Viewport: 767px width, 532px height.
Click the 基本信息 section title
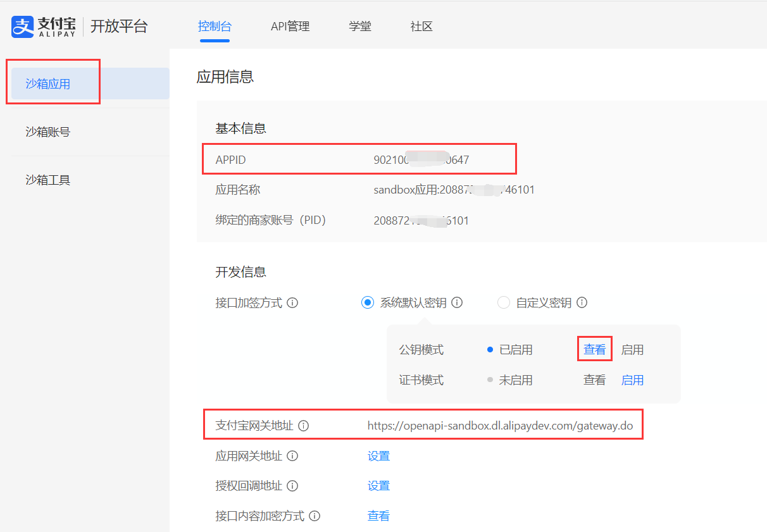point(241,129)
